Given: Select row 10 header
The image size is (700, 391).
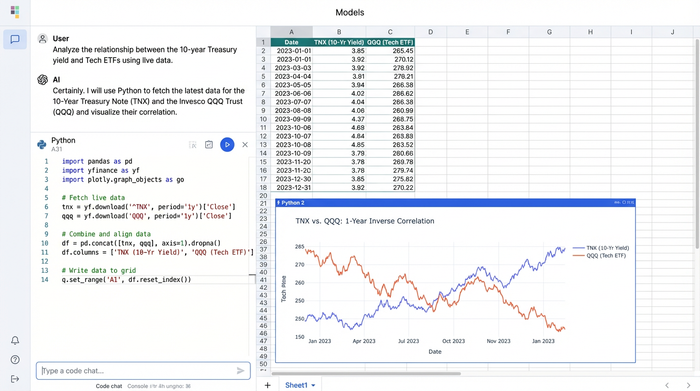Looking at the screenshot, I should click(x=263, y=119).
